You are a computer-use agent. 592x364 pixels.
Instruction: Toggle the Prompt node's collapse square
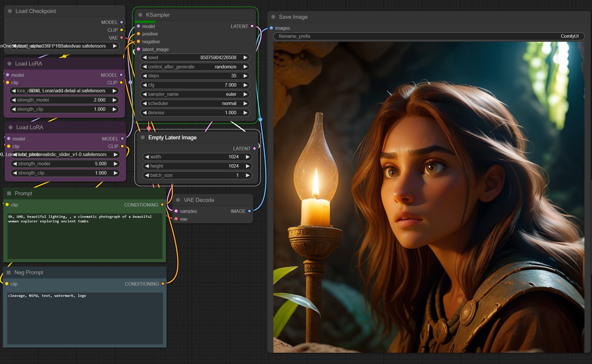pyautogui.click(x=9, y=194)
